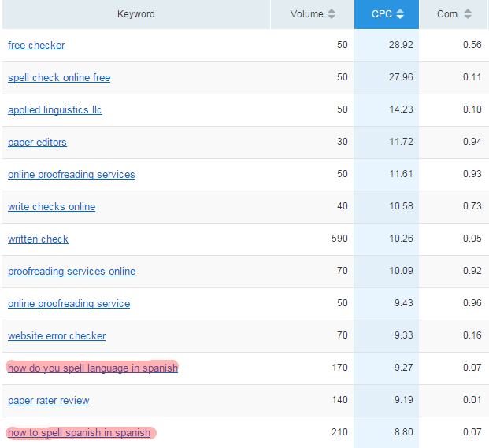The height and width of the screenshot is (448, 489).
Task: Select the 10.09 CPC value
Action: [x=401, y=271]
